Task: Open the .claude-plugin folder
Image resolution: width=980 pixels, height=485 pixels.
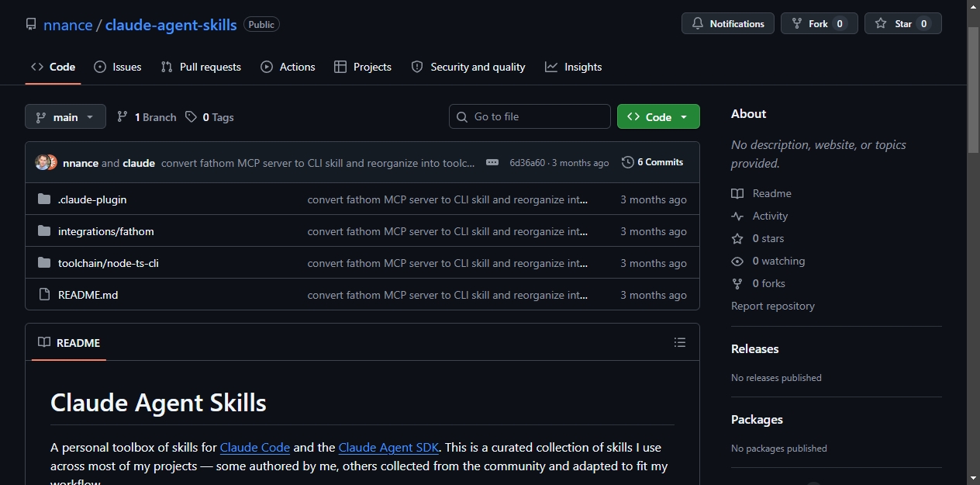Action: (x=92, y=199)
